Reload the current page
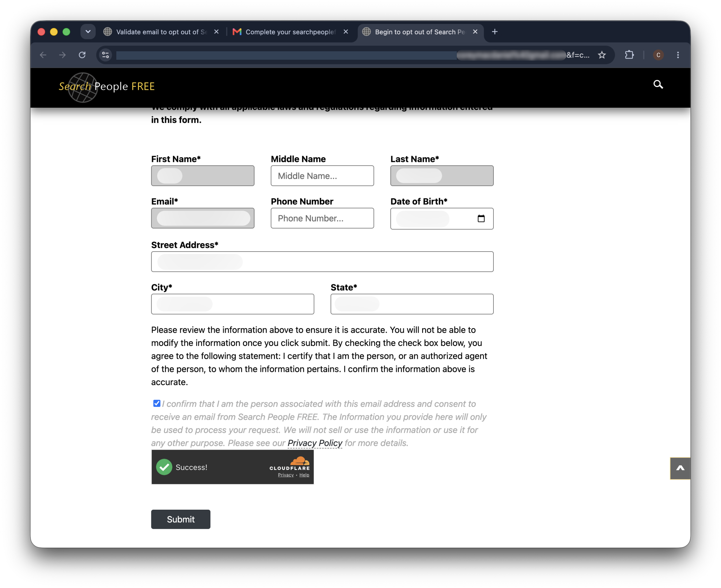 [x=82, y=55]
